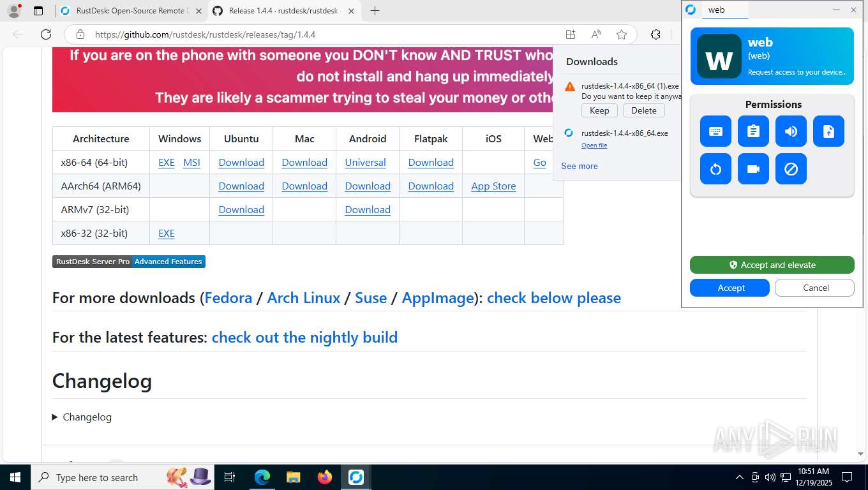The image size is (868, 490).
Task: Download Android AArch64 build
Action: click(368, 186)
